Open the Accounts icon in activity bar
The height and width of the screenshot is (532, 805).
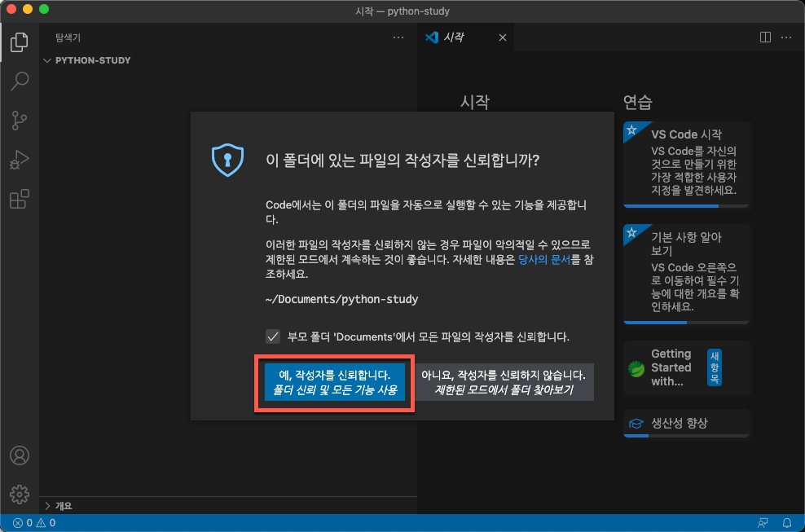pos(20,455)
